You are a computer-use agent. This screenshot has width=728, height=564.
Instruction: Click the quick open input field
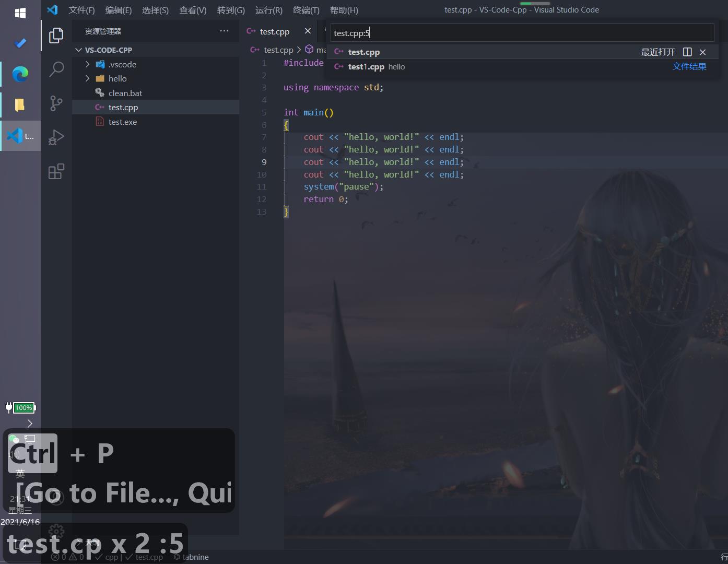(522, 33)
